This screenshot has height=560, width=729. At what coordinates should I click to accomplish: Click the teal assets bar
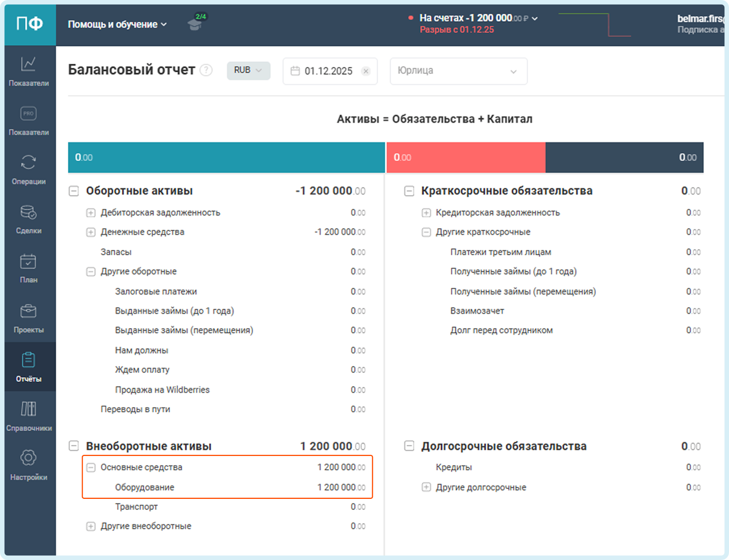pyautogui.click(x=226, y=158)
